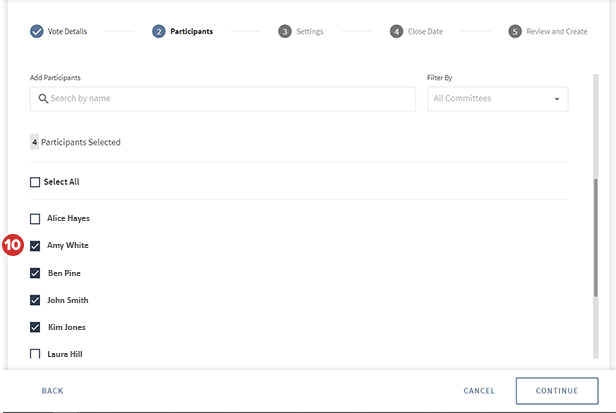The image size is (616, 413).
Task: Uncheck the Amy White checkbox
Action: click(x=35, y=245)
